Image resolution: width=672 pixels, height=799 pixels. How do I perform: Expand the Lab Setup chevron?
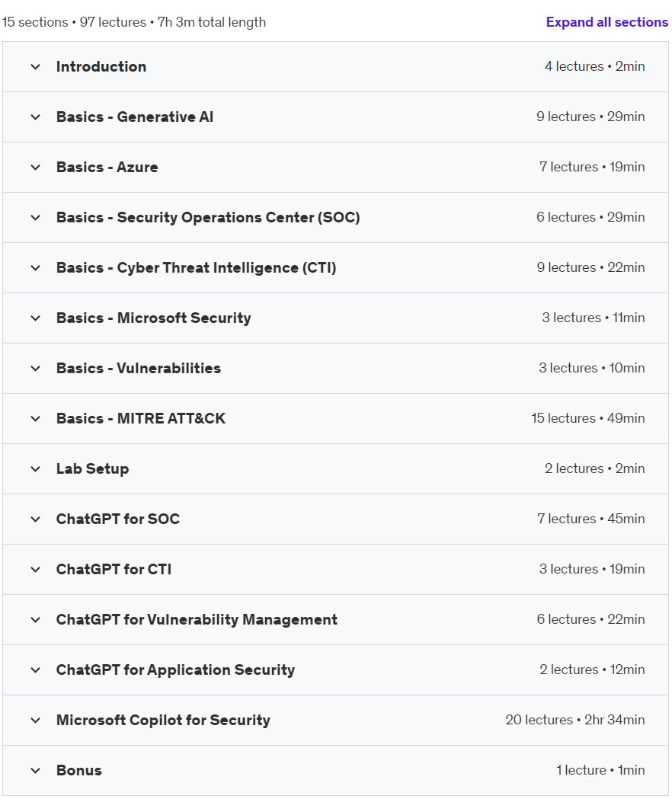(x=35, y=468)
